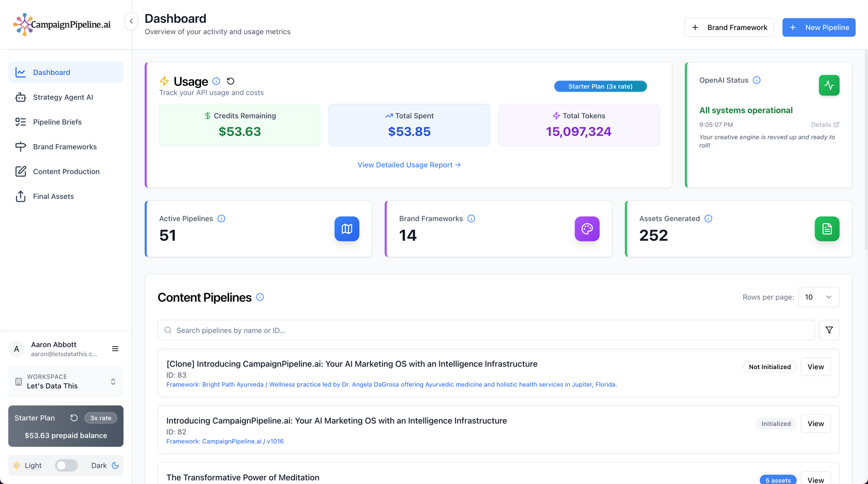Open View Detailed Usage Report link

point(409,165)
